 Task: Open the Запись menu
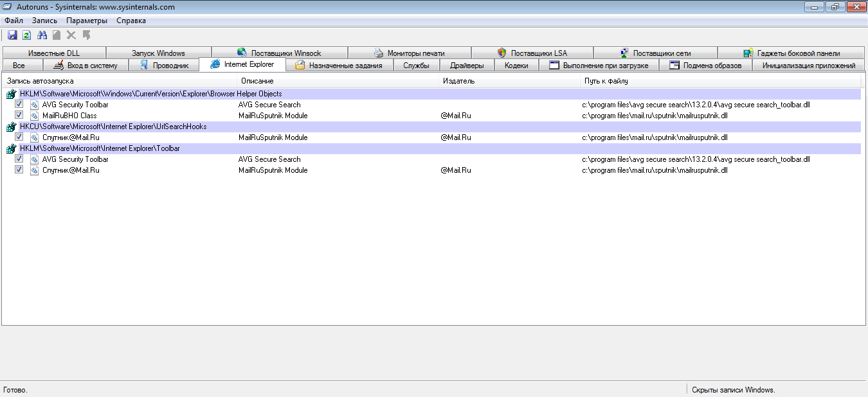coord(44,21)
